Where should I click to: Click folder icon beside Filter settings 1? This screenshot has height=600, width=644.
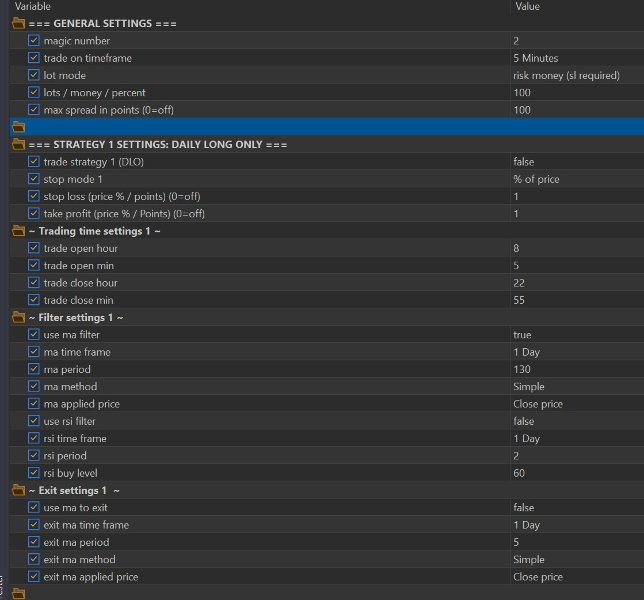click(x=18, y=317)
